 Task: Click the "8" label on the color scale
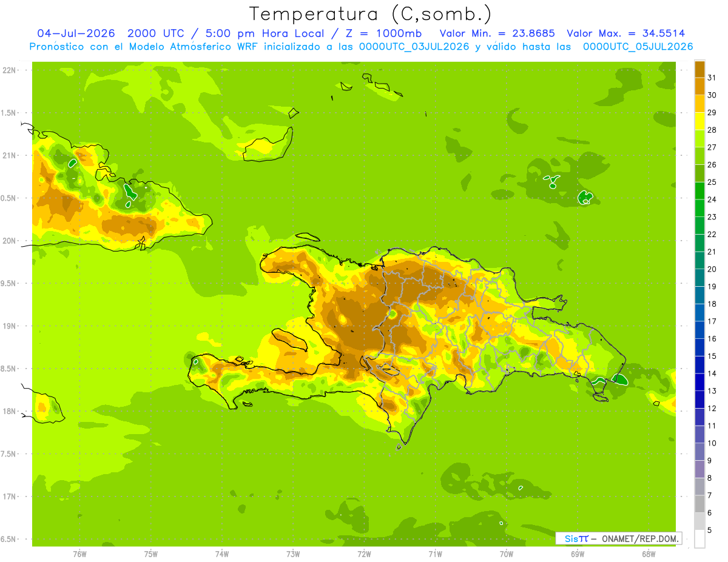click(709, 478)
